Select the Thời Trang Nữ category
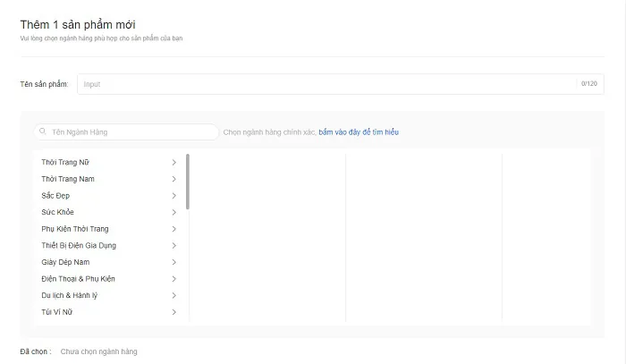The image size is (626, 364). point(109,163)
